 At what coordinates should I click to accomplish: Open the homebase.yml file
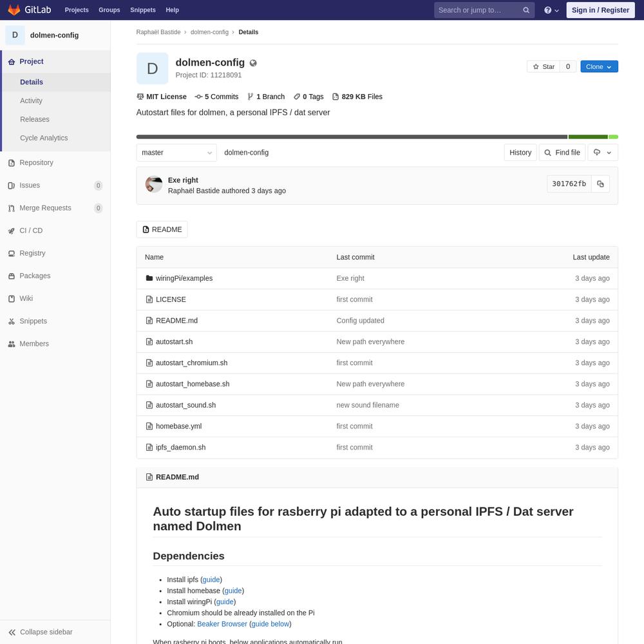178,426
